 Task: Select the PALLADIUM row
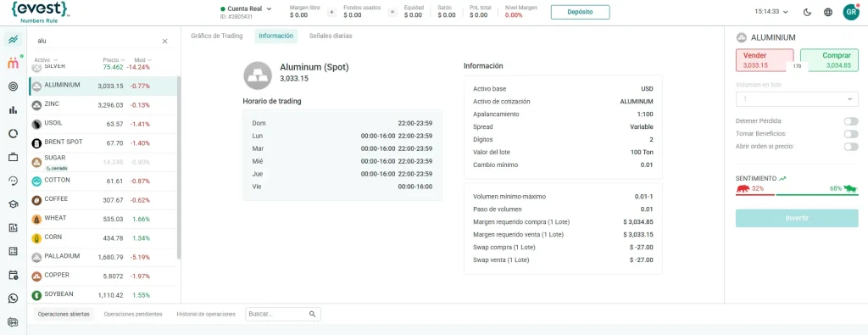click(x=103, y=257)
